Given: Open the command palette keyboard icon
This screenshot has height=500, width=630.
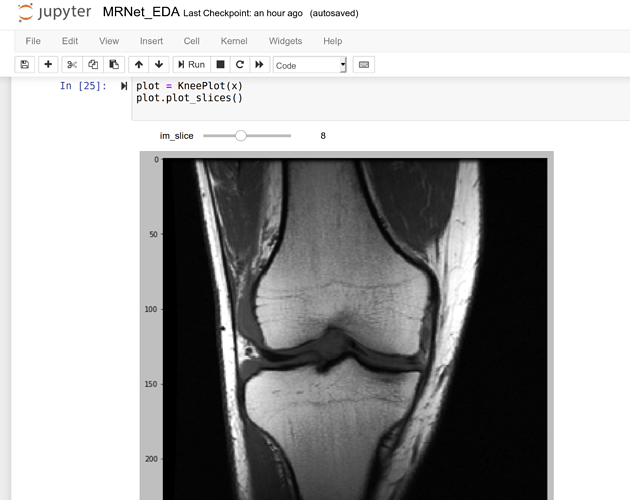Looking at the screenshot, I should 364,64.
